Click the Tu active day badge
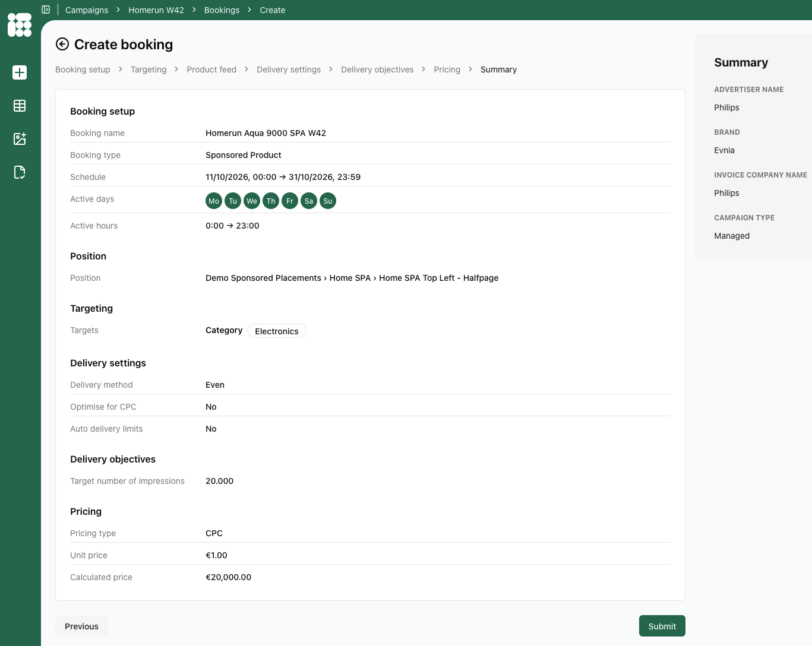The width and height of the screenshot is (812, 646). pyautogui.click(x=233, y=201)
